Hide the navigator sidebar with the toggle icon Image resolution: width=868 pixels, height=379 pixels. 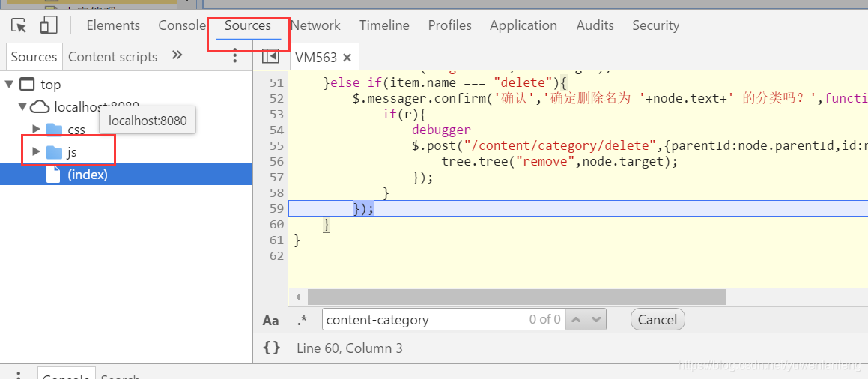tap(270, 56)
